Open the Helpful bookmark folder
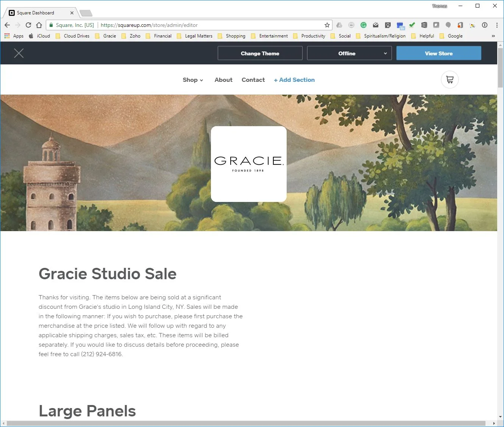 (423, 36)
